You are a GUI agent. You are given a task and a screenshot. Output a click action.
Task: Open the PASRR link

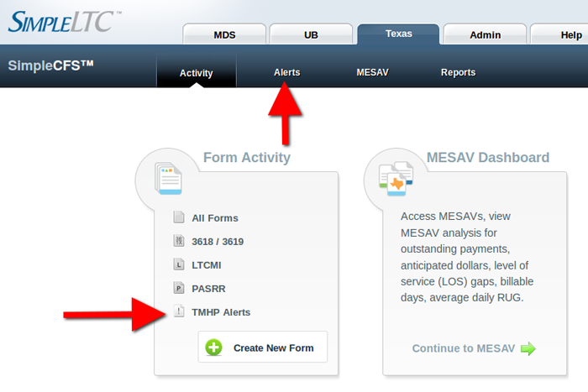208,289
